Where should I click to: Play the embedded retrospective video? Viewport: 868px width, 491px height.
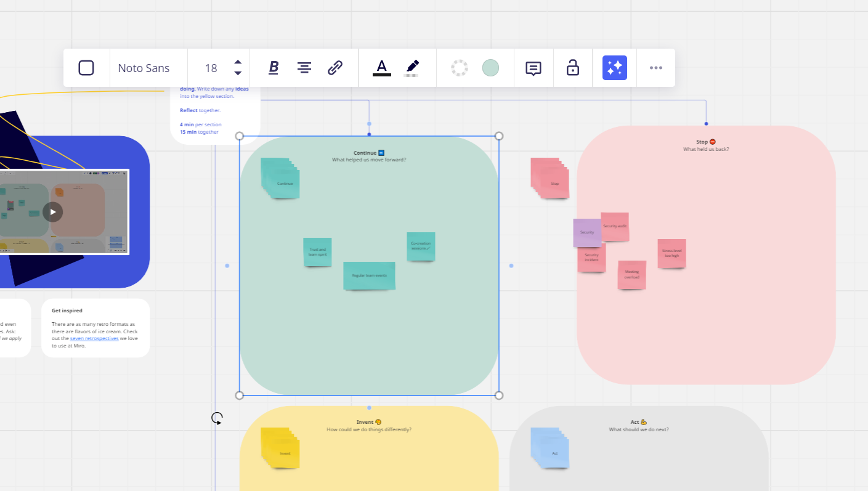[x=53, y=212]
